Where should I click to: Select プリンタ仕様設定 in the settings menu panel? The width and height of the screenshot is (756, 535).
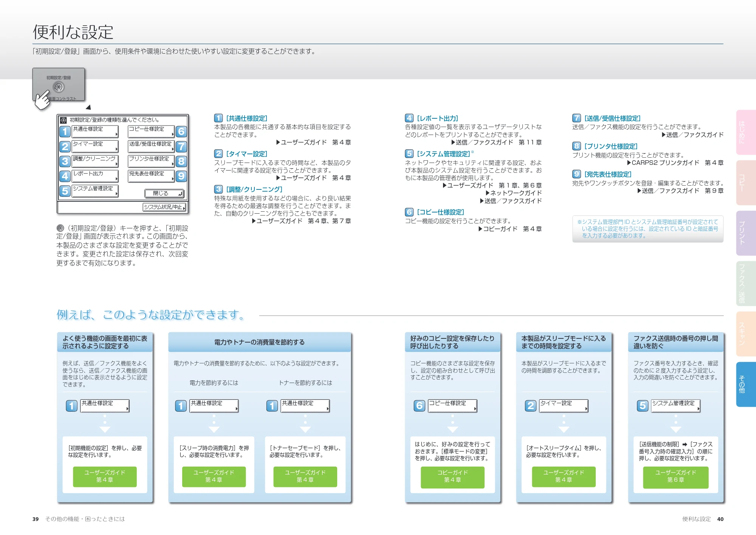click(x=151, y=161)
